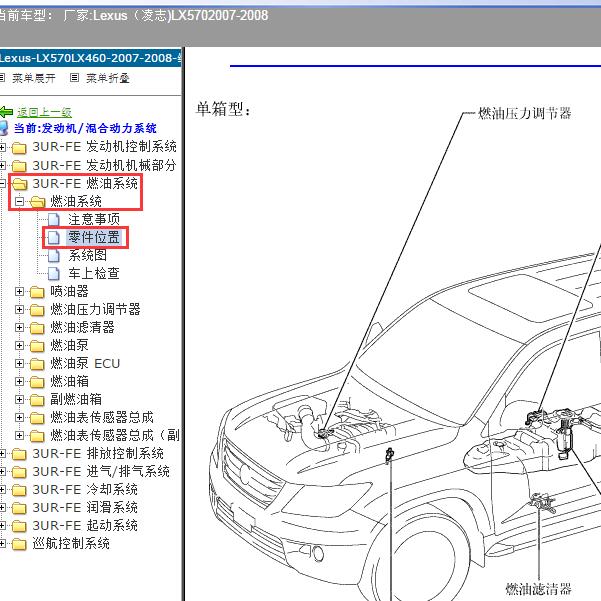Expand the 燃油泵 tree node
The height and width of the screenshot is (601, 601).
20,345
